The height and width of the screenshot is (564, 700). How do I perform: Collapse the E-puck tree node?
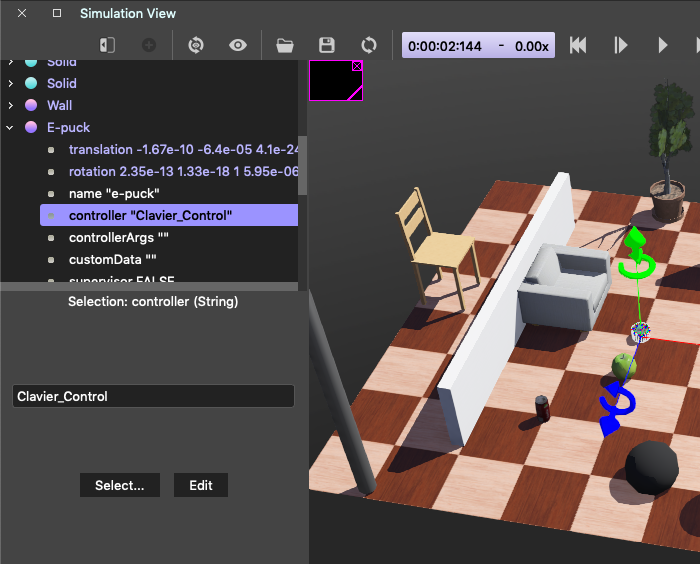[x=11, y=127]
